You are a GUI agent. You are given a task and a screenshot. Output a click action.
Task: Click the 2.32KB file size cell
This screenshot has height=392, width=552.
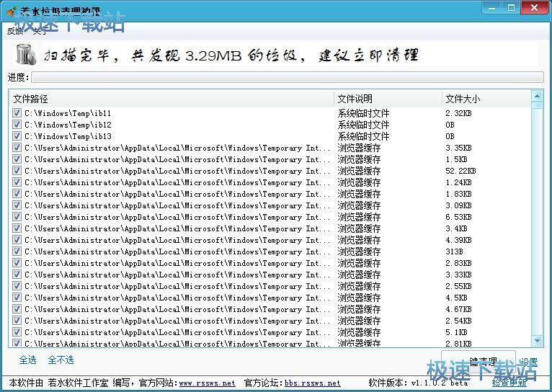(x=458, y=113)
